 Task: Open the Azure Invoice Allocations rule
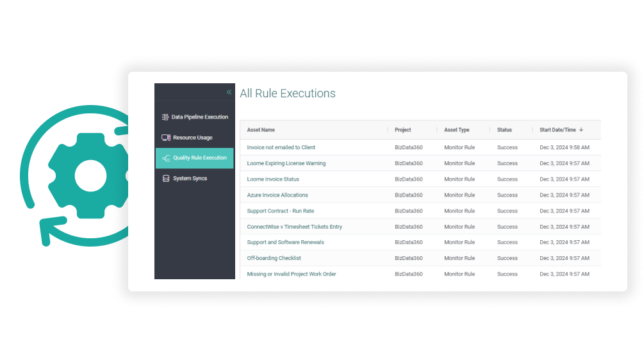[x=277, y=195]
